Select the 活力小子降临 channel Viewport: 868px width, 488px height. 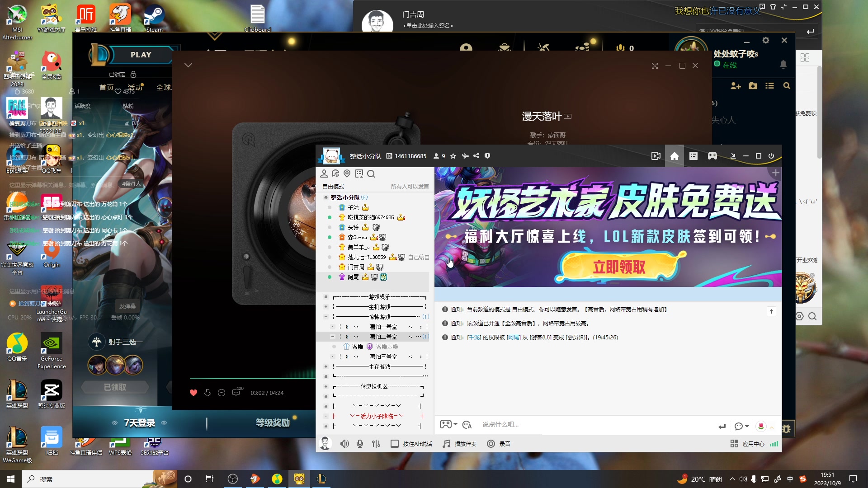pos(377,416)
